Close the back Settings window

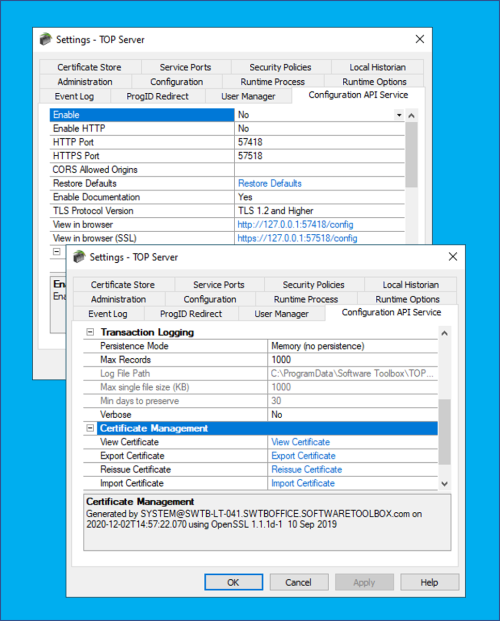click(420, 39)
